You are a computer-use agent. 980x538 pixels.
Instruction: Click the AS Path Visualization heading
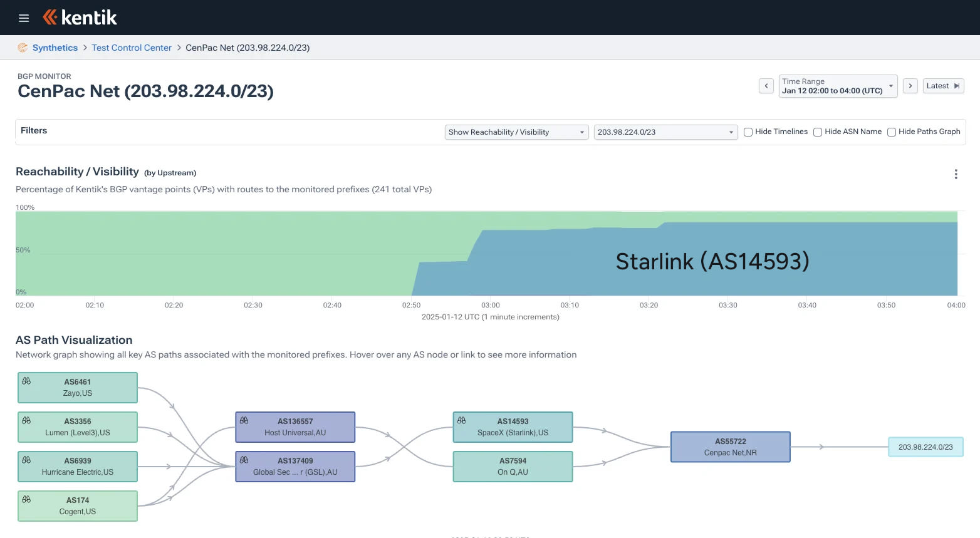[x=74, y=340]
